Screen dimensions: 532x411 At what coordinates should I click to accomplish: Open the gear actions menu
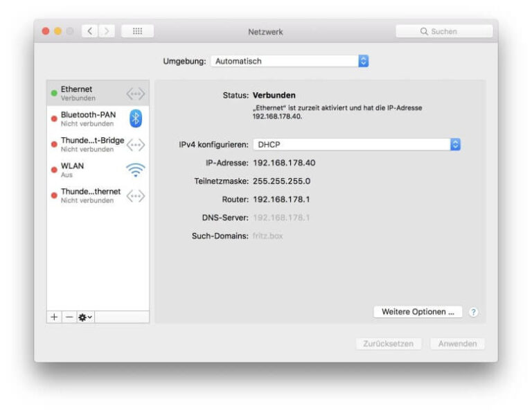[85, 317]
